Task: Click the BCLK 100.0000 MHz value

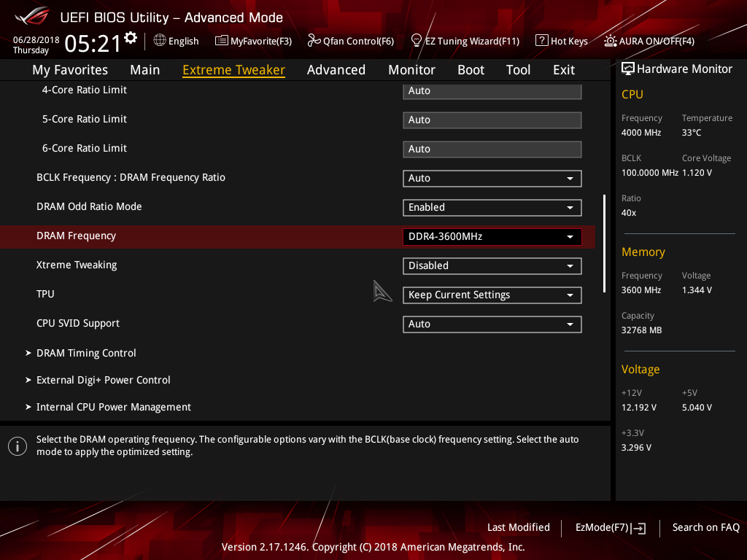Action: pyautogui.click(x=650, y=172)
